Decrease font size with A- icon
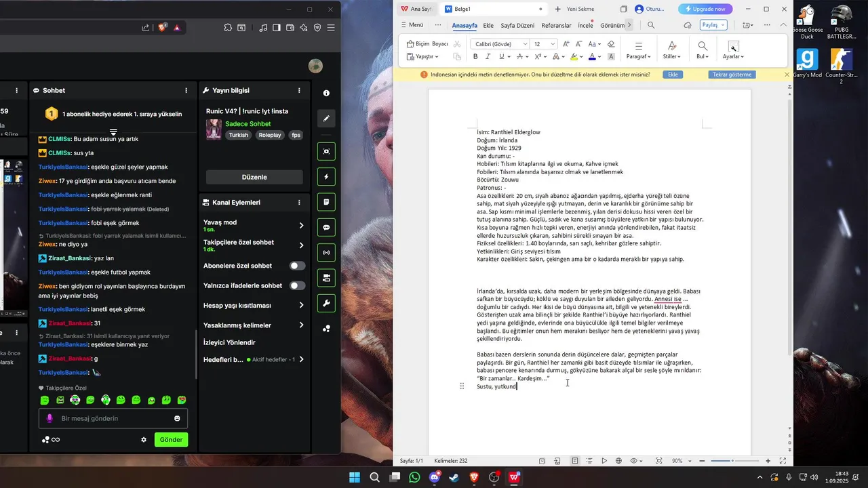 click(579, 44)
